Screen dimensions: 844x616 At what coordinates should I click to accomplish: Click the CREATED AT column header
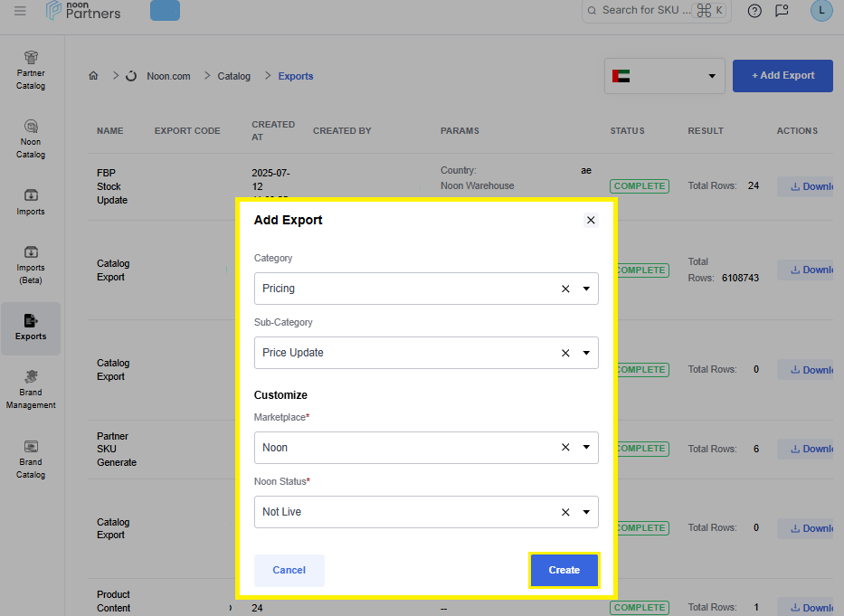pyautogui.click(x=273, y=131)
